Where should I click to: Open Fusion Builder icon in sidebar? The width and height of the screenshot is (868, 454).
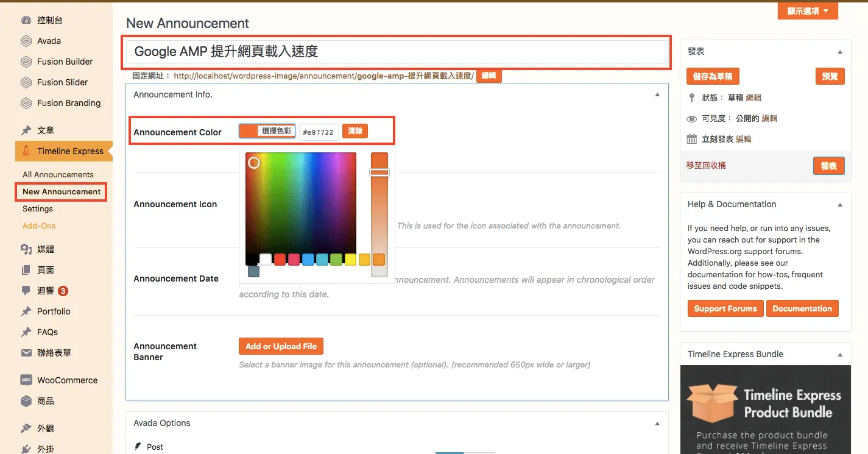coord(26,62)
